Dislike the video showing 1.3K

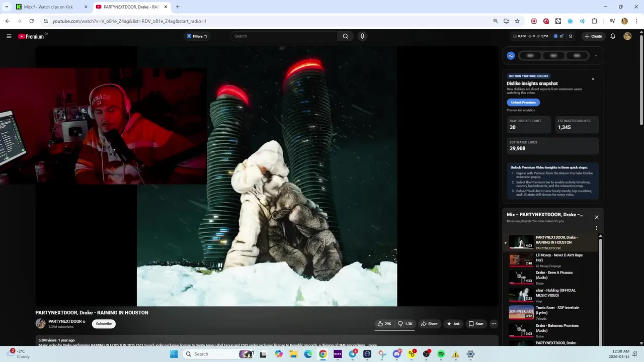tap(405, 324)
